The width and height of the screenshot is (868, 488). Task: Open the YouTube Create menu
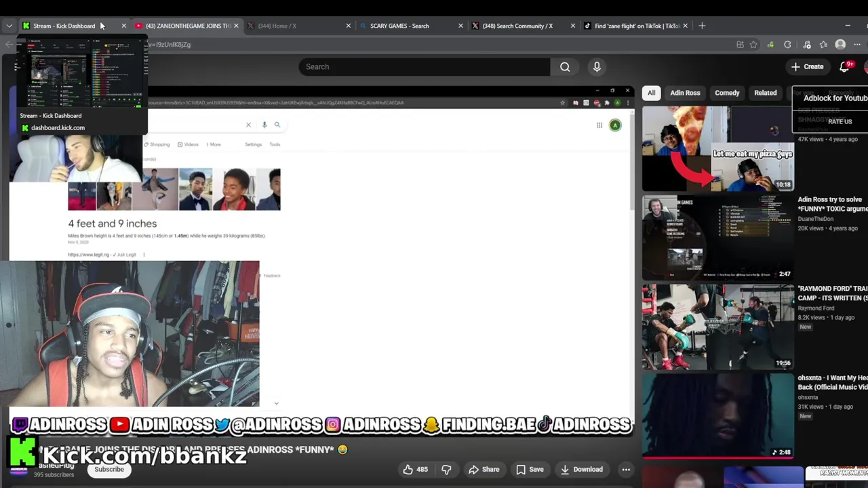[807, 66]
